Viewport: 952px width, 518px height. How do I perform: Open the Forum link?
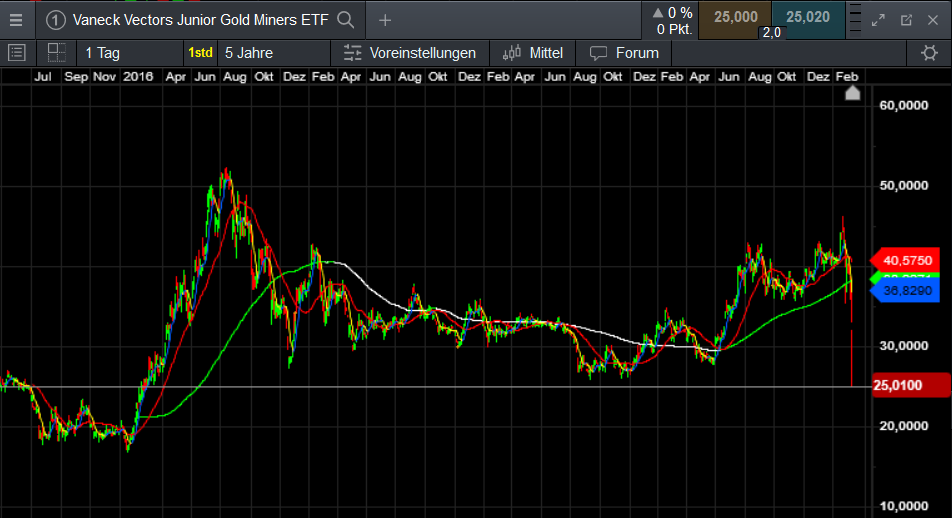(625, 53)
